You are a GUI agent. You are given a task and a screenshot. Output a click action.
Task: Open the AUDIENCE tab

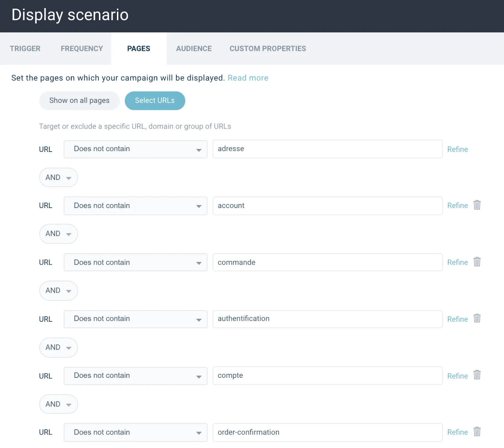[194, 49]
